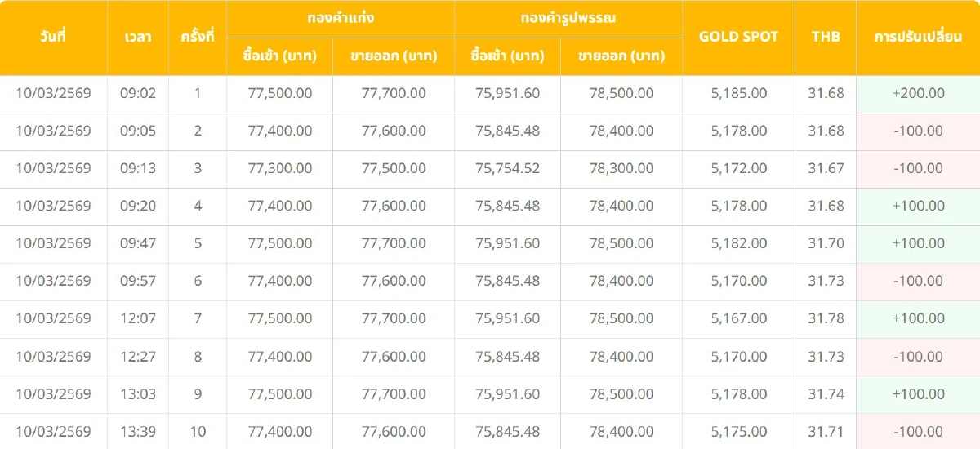Screen dimensions: 980x449
Task: Click the GOLD SPOT column header
Action: pos(738,37)
